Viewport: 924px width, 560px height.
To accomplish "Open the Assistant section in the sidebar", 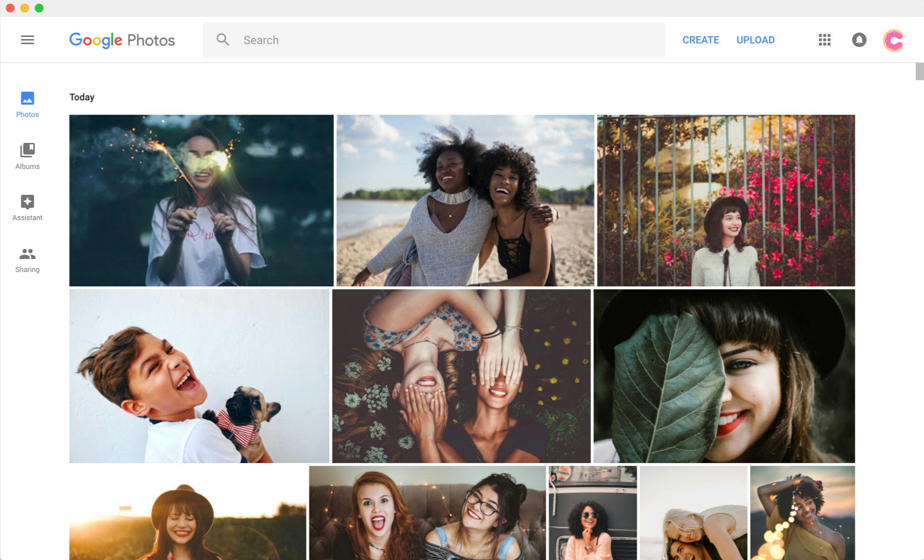I will 27,207.
